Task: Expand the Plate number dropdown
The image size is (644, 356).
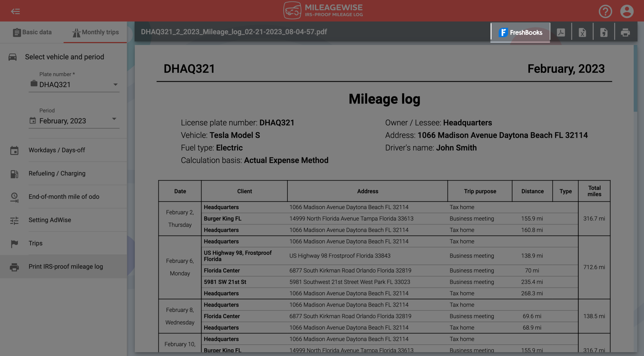Action: (x=116, y=84)
